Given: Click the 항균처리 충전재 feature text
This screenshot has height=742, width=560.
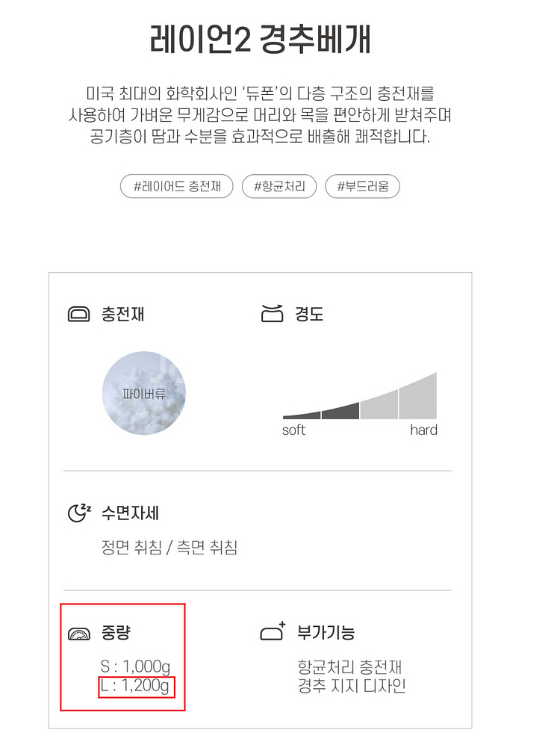Looking at the screenshot, I should coord(349,667).
